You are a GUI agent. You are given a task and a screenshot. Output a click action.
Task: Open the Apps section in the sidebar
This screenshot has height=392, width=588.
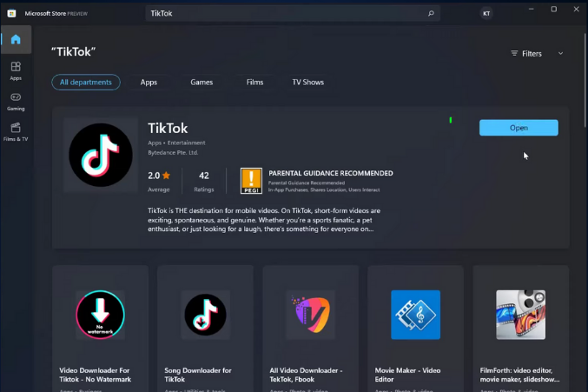tap(16, 70)
